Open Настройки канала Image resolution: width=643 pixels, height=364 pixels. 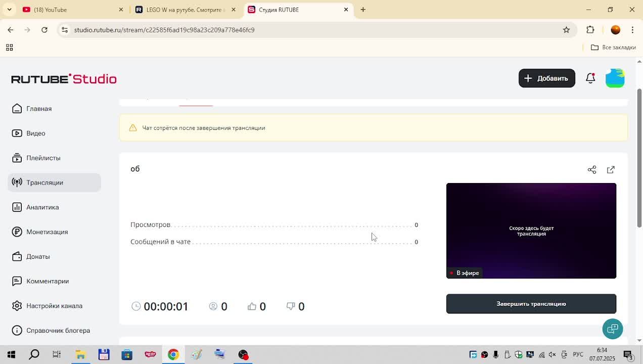[54, 306]
